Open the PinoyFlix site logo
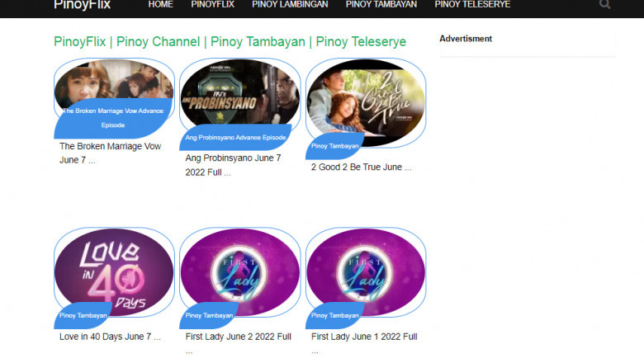Image resolution: width=644 pixels, height=363 pixels. [x=82, y=5]
